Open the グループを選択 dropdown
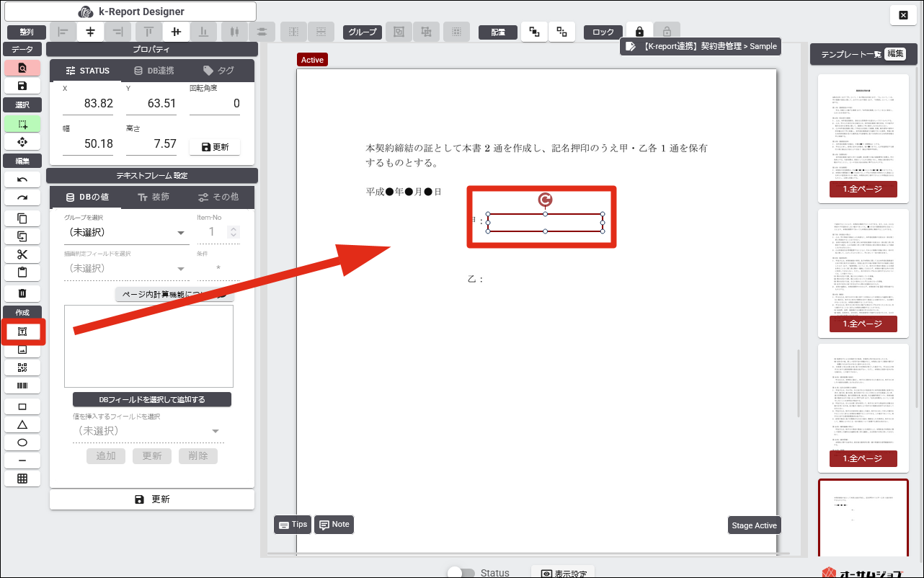 coord(126,233)
